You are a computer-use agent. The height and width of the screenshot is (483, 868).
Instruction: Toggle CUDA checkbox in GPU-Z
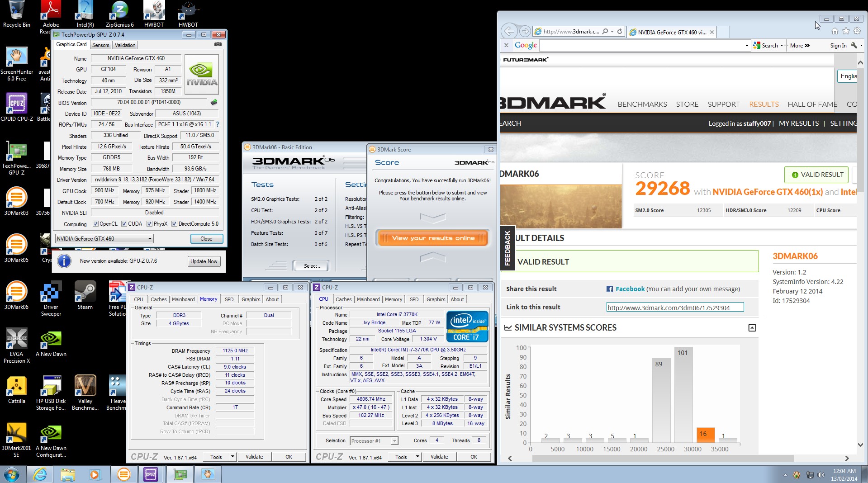124,224
